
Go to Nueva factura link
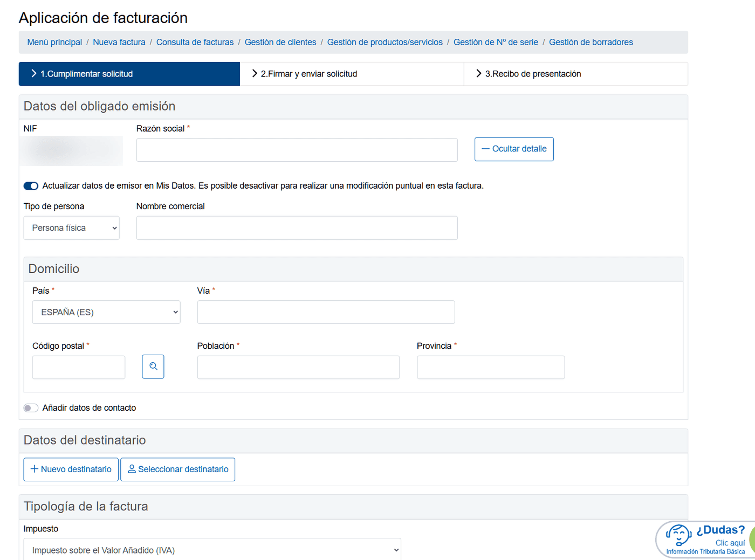[119, 42]
